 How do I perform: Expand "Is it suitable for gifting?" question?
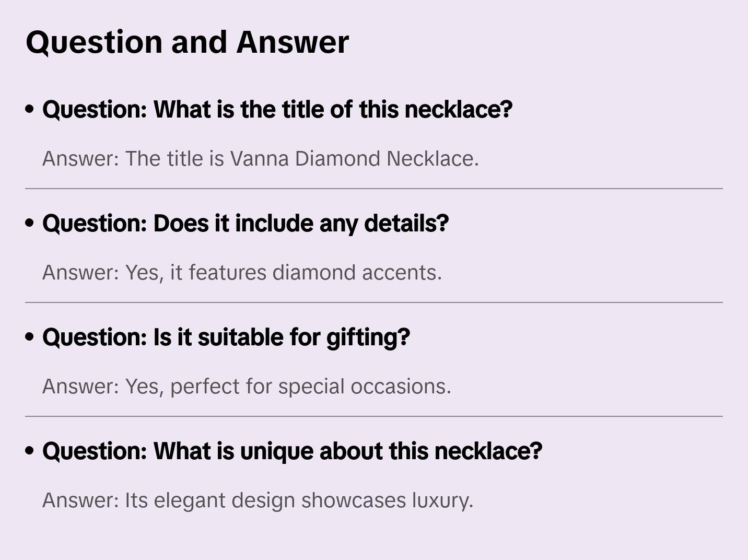[226, 337]
